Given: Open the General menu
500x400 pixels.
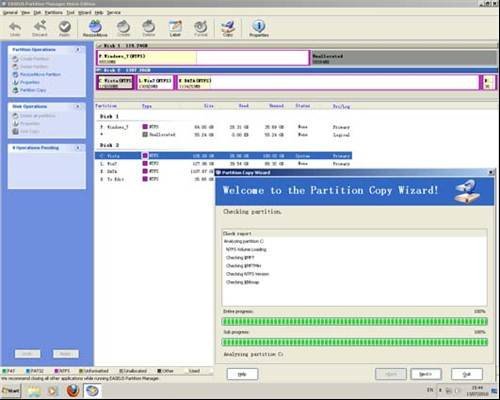Looking at the screenshot, I should tap(10, 13).
